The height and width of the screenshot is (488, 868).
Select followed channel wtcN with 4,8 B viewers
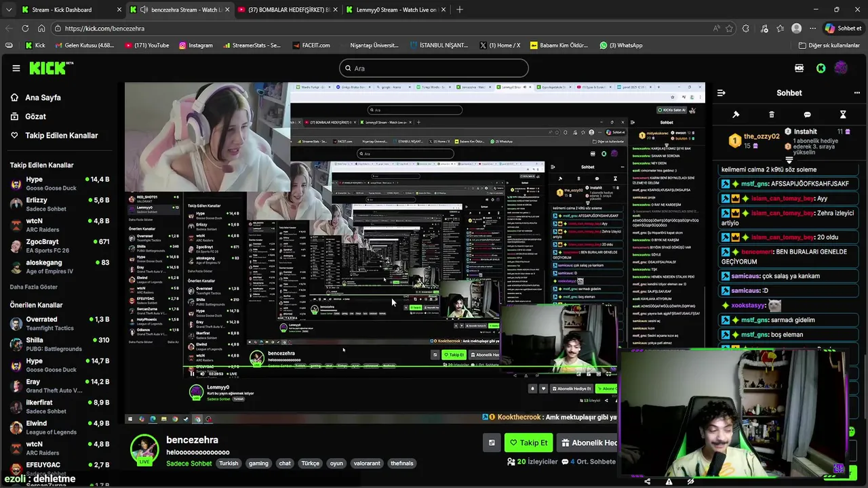(60, 225)
